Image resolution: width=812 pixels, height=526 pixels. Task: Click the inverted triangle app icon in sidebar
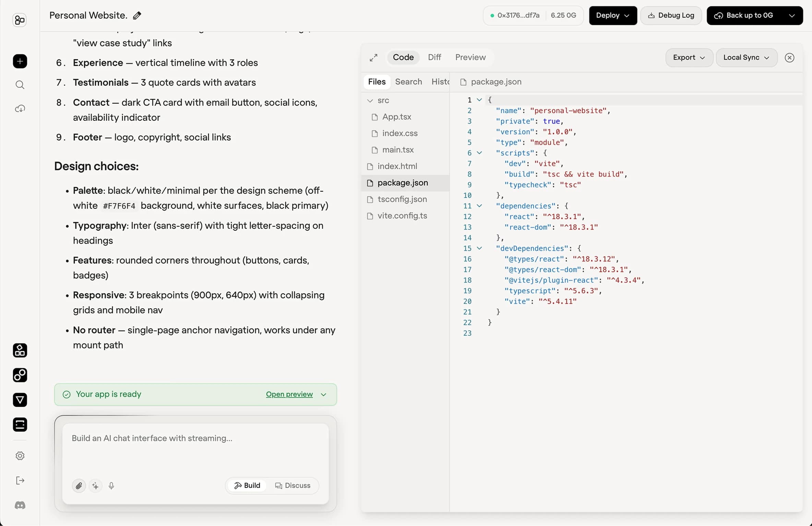20,400
